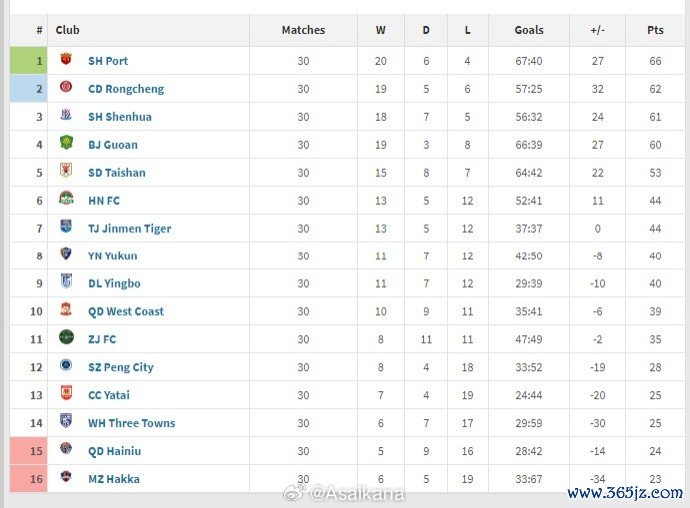The width and height of the screenshot is (690, 508).
Task: Sort by Matches column header
Action: point(303,30)
